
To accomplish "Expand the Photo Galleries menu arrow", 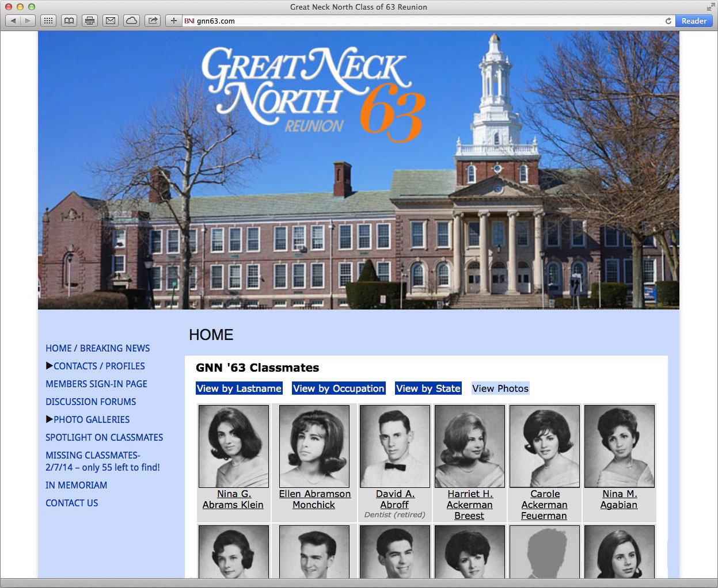I will click(50, 419).
